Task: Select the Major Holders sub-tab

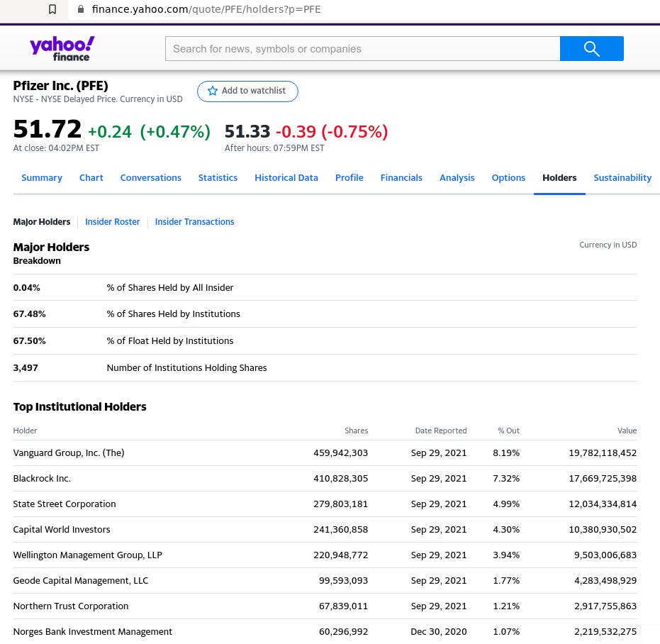Action: [x=42, y=221]
